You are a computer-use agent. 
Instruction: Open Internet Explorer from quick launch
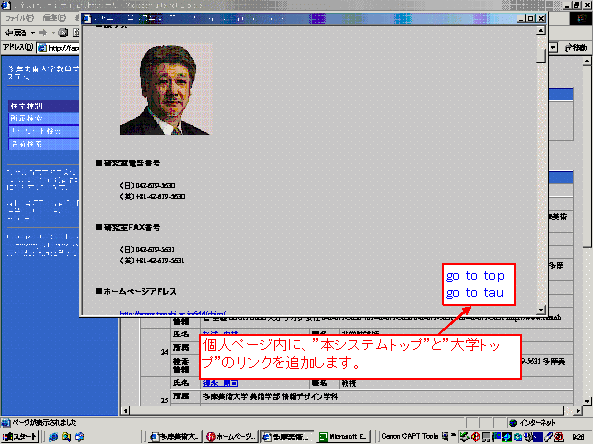click(x=53, y=437)
